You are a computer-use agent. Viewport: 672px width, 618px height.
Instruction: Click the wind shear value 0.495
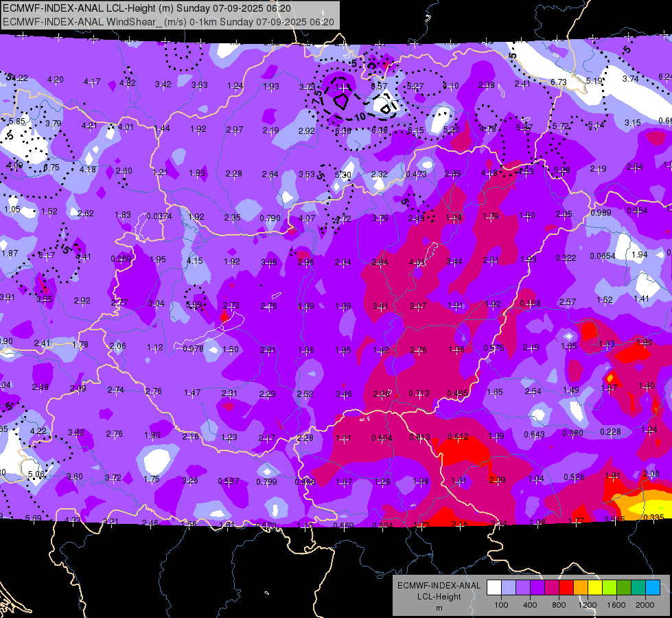click(x=457, y=393)
